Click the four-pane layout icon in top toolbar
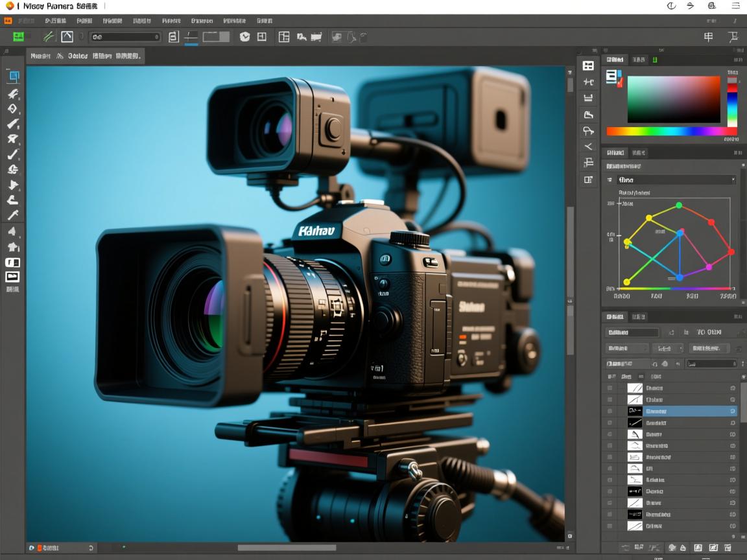The image size is (747, 560). click(283, 37)
